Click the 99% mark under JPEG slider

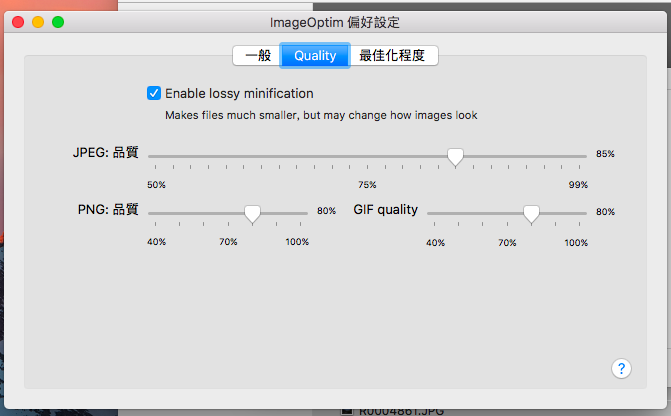[578, 185]
